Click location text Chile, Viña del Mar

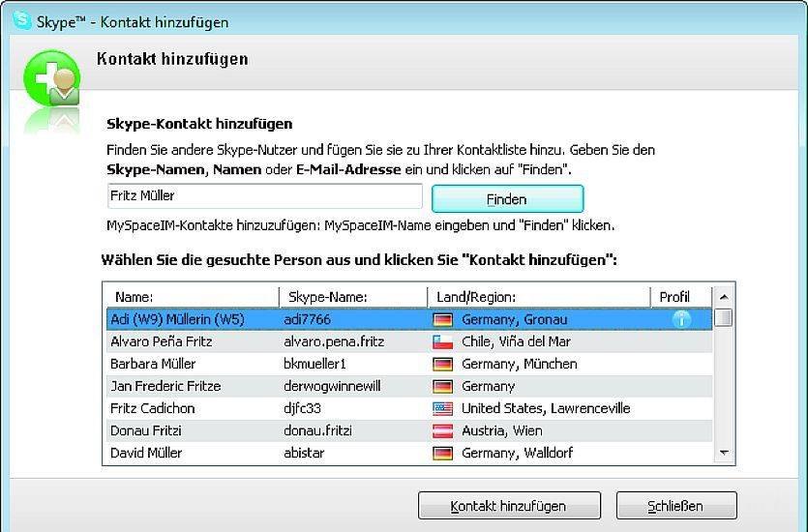(516, 341)
